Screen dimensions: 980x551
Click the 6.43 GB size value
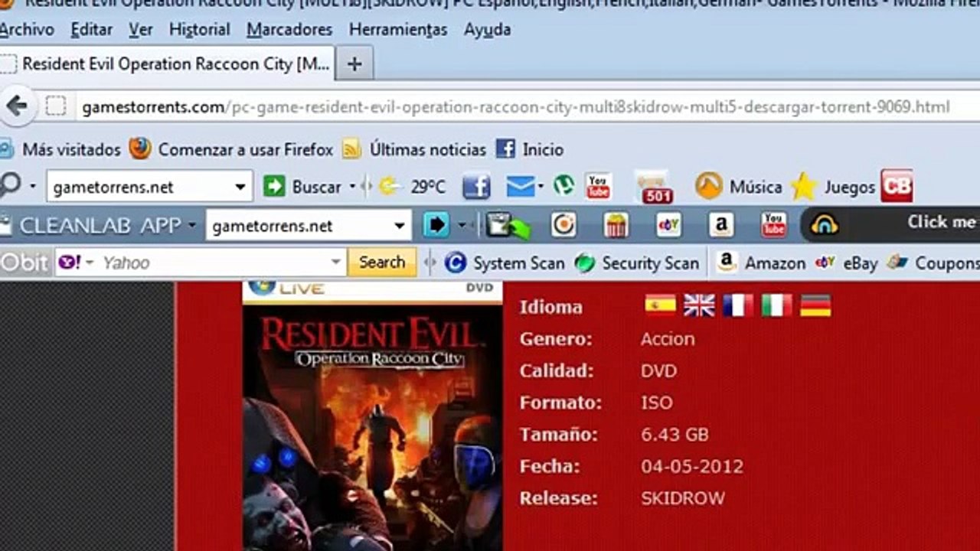click(675, 435)
